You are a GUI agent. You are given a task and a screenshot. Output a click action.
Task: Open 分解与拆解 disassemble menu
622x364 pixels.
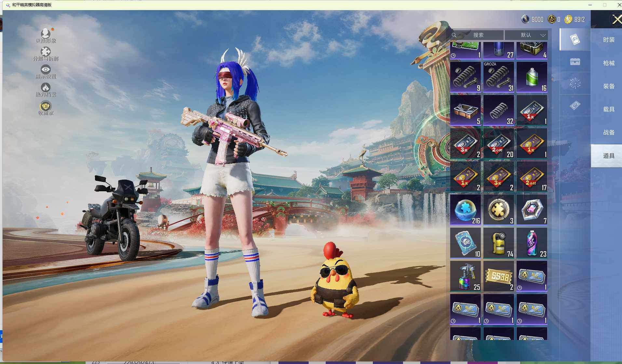coord(46,54)
